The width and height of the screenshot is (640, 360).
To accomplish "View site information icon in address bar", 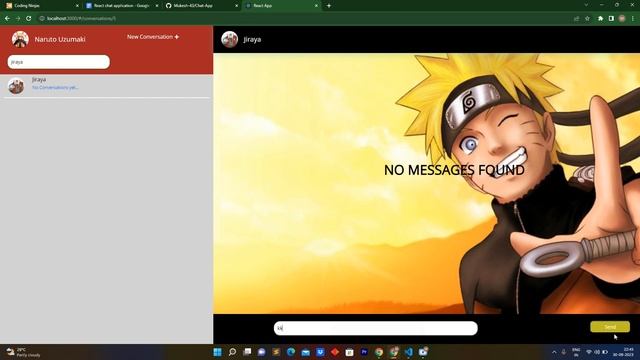I will [x=42, y=18].
